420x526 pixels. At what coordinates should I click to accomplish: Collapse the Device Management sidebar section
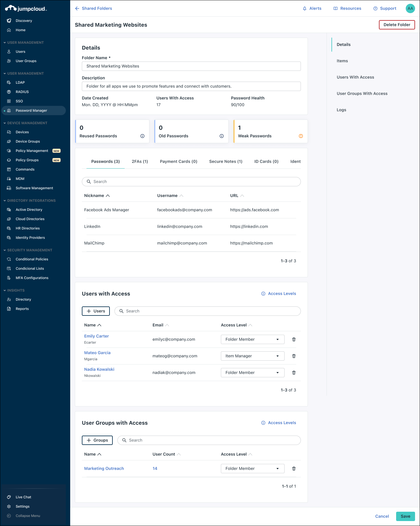(x=5, y=123)
